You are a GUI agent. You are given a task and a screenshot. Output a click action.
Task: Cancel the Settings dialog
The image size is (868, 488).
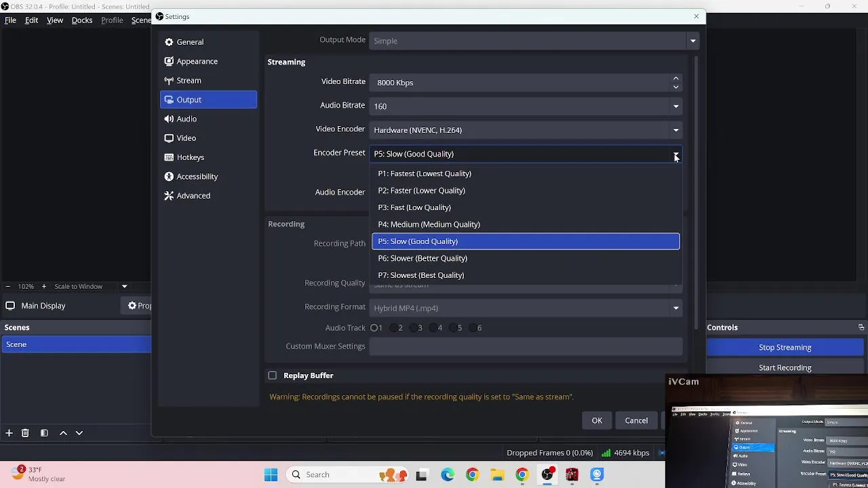click(x=636, y=420)
